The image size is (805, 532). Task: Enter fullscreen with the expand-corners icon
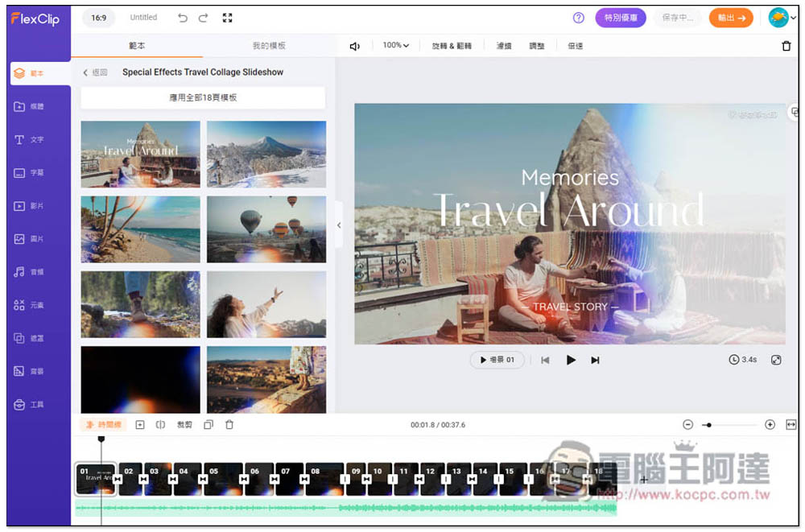point(227,18)
